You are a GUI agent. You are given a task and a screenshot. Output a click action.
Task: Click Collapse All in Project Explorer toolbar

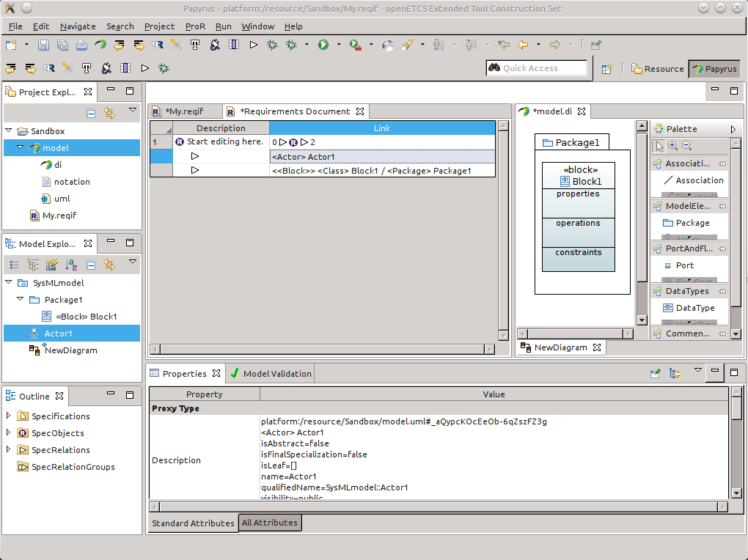point(91,113)
